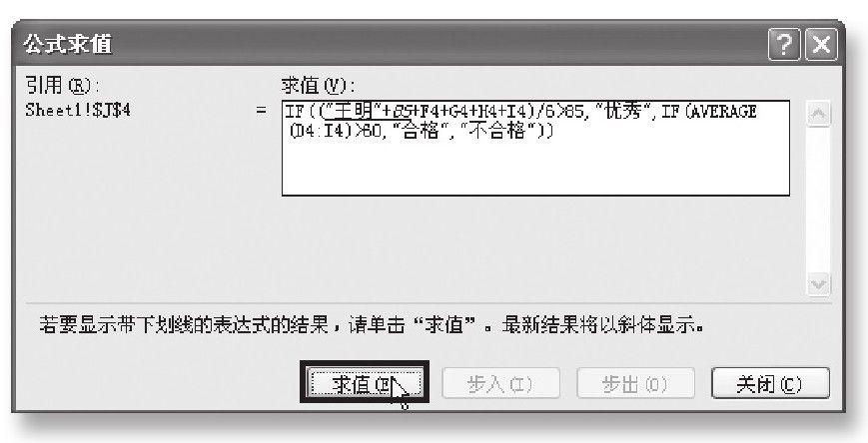Click the equals sign beside the reference
868x443 pixels.
click(x=262, y=110)
